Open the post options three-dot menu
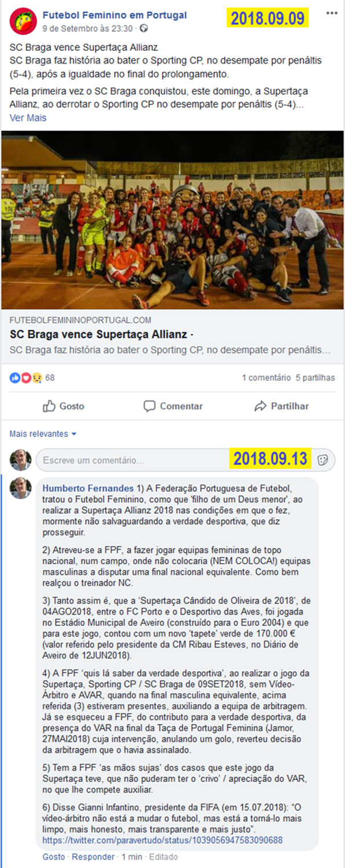 [332, 13]
